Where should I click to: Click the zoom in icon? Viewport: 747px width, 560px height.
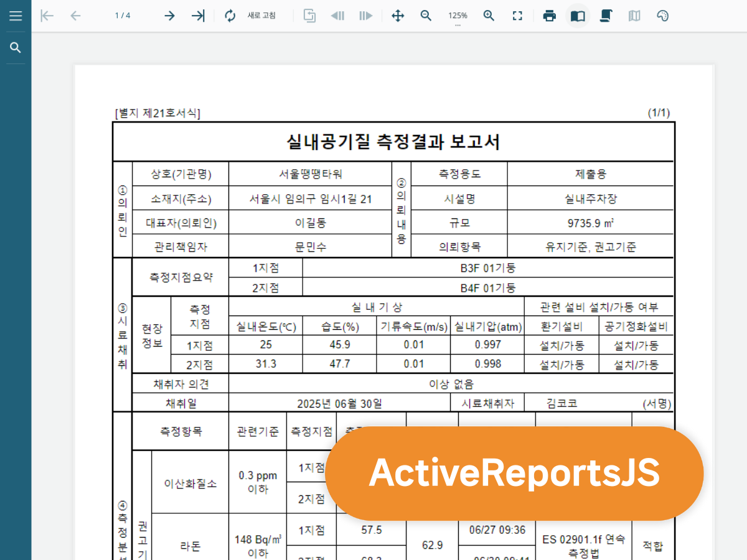tap(489, 16)
